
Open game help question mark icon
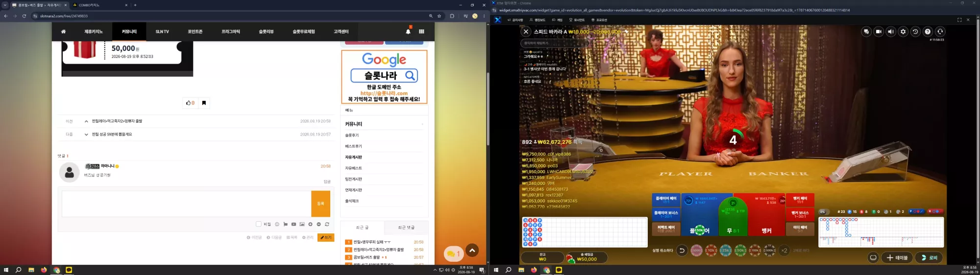click(x=928, y=31)
